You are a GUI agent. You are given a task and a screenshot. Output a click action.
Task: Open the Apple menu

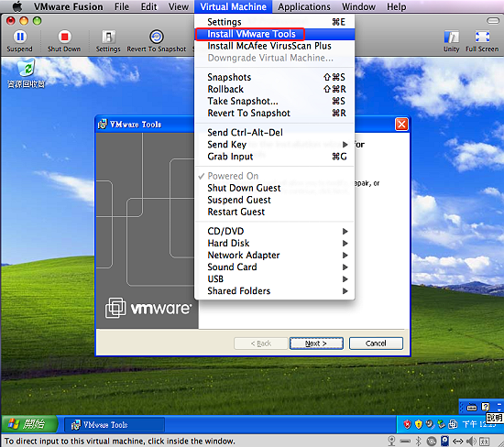17,6
